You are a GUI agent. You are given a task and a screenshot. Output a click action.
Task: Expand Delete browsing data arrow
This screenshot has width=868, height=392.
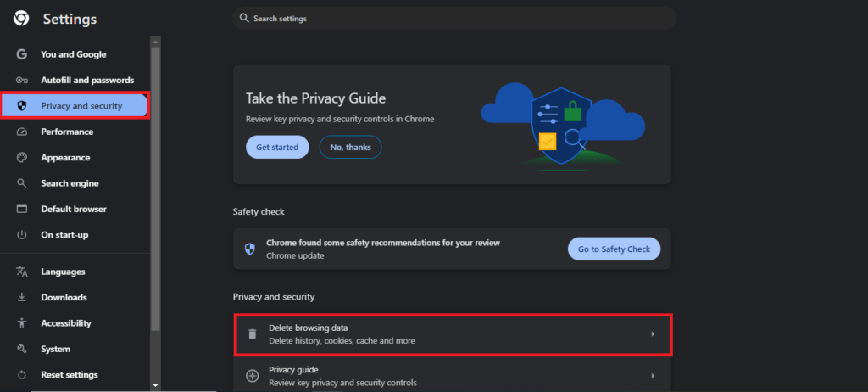click(x=653, y=333)
